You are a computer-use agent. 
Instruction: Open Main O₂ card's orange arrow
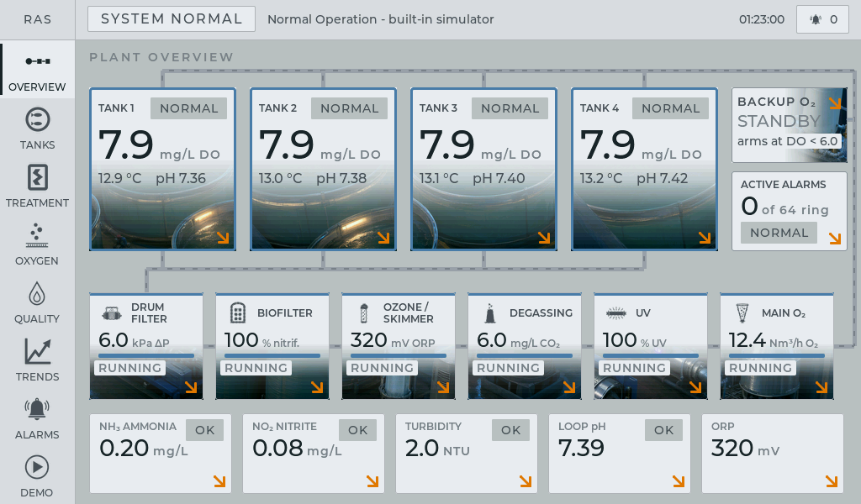(821, 387)
